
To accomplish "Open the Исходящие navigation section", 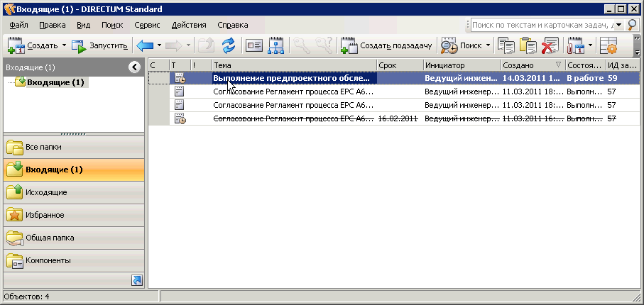I will 74,192.
